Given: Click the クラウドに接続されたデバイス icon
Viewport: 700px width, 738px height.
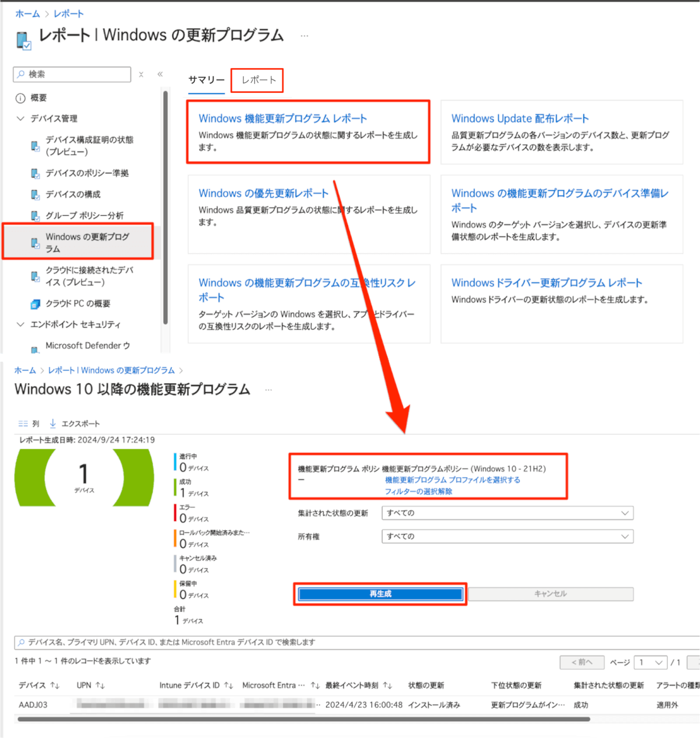Looking at the screenshot, I should (x=36, y=276).
